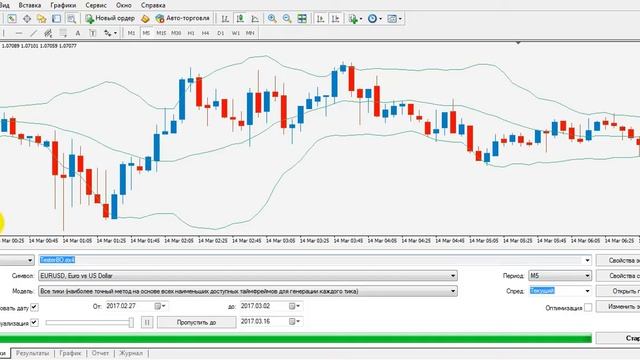Select the equidistant channel tool
Screen dimensions: 640x360
coord(48,33)
